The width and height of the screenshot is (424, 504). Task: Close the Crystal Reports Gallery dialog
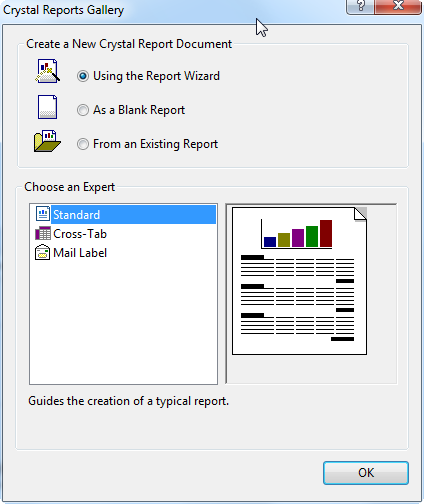coord(398,6)
